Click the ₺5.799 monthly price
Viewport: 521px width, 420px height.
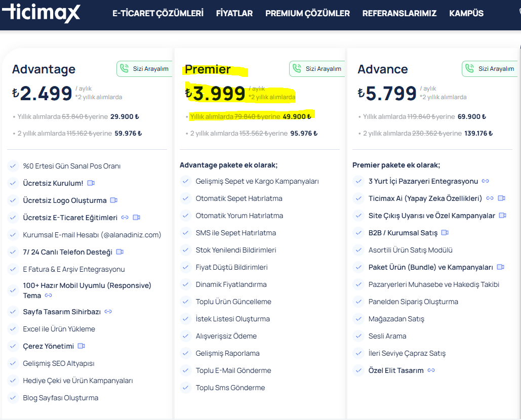pos(387,93)
